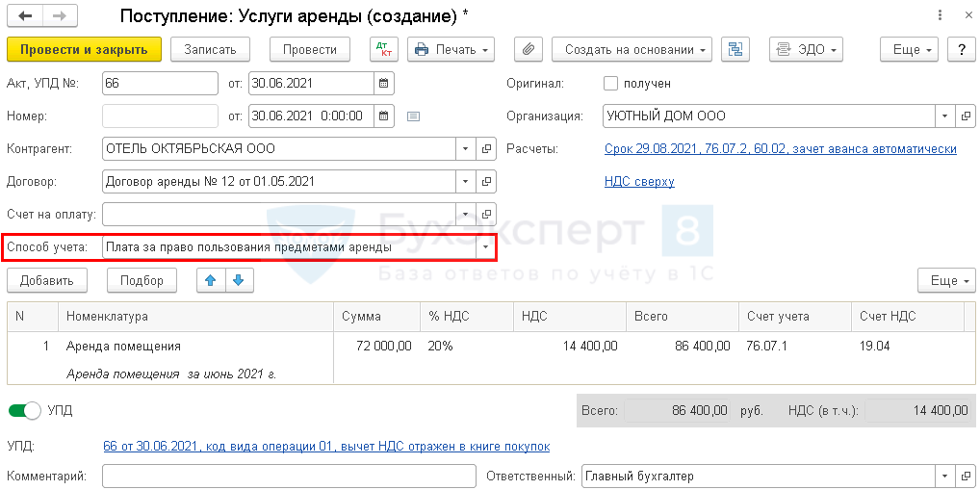Select 20% НДС rate cell
Screen dimensions: 980x490
point(466,346)
